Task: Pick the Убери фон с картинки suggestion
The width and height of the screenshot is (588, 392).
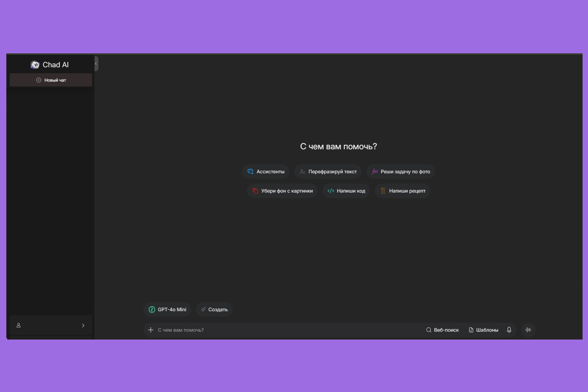Action: click(x=282, y=191)
